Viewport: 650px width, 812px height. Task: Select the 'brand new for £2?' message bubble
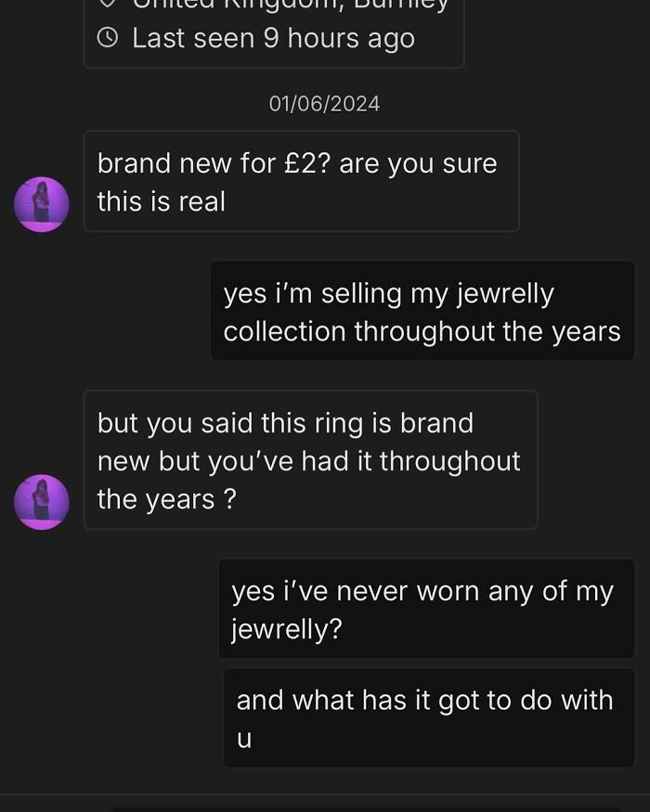(x=301, y=182)
